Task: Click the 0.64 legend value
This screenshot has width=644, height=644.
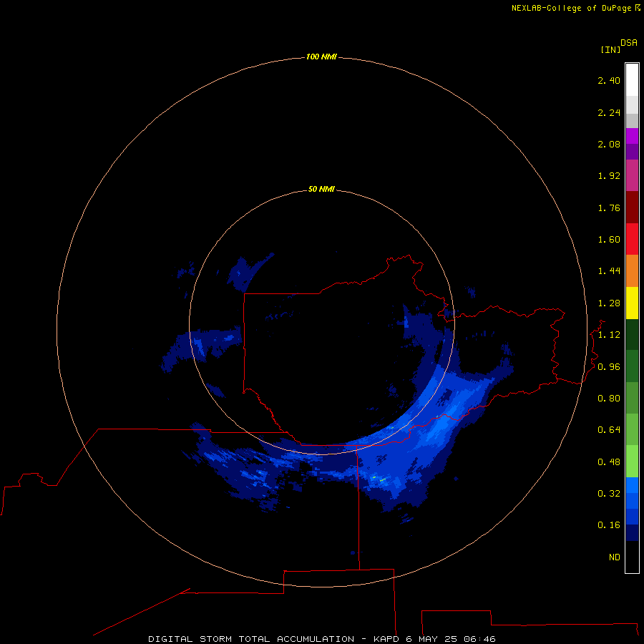Action: coord(609,429)
